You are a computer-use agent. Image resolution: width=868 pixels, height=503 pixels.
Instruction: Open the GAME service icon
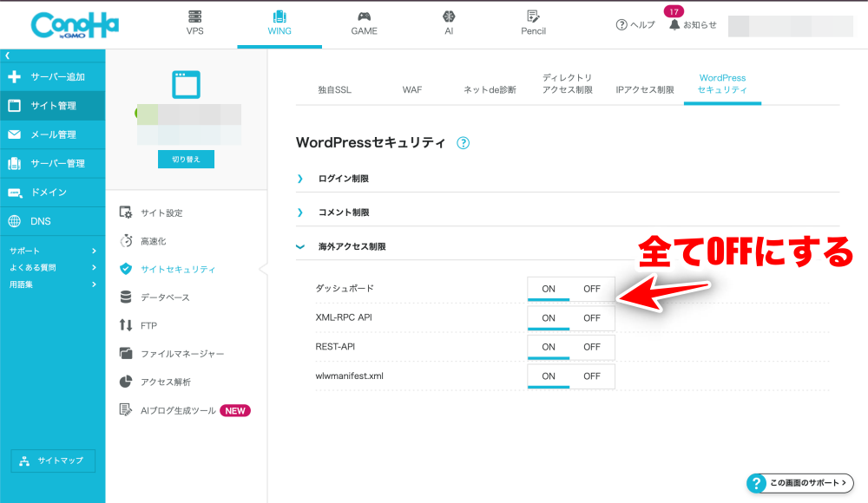pos(364,17)
